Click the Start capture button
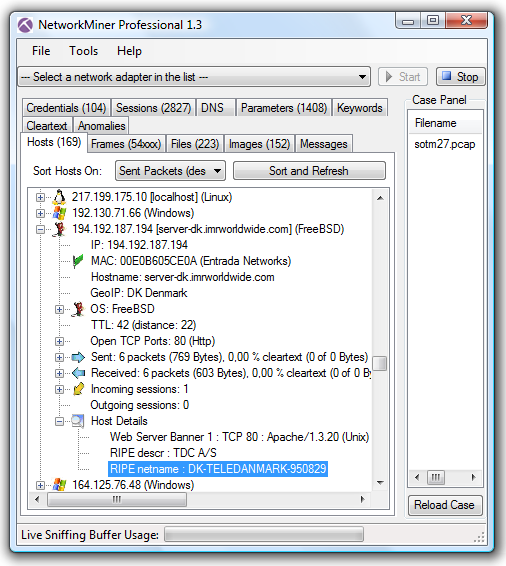 pos(403,77)
